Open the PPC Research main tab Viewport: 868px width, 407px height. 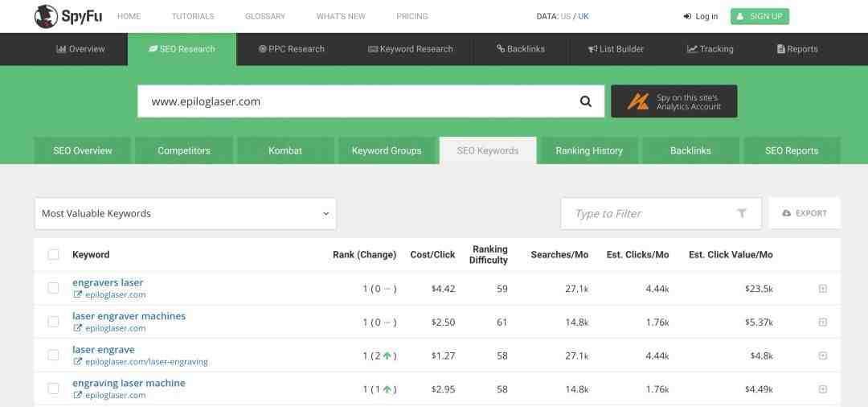(291, 49)
